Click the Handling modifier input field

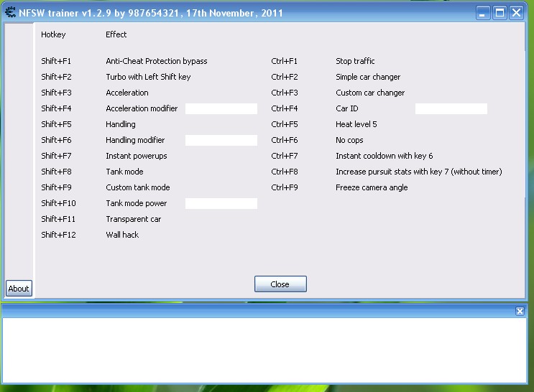pos(221,140)
